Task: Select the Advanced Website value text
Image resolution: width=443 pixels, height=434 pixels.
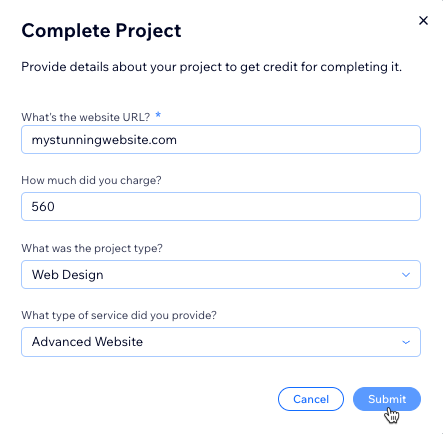Action: [x=87, y=342]
